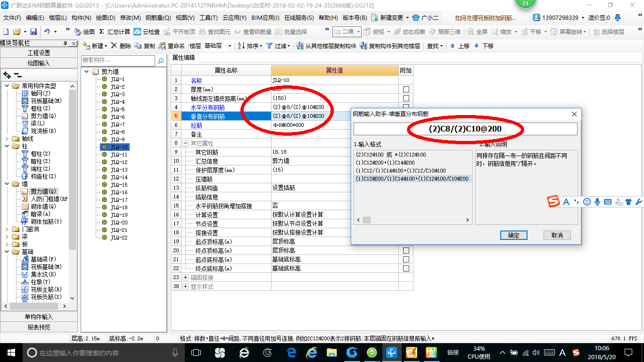Screen dimensions: 644x362
Task: Delete component with 删除 icon
Action: (x=121, y=46)
